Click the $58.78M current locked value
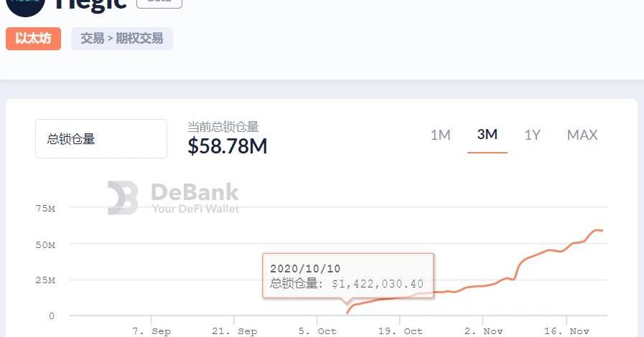 (227, 146)
